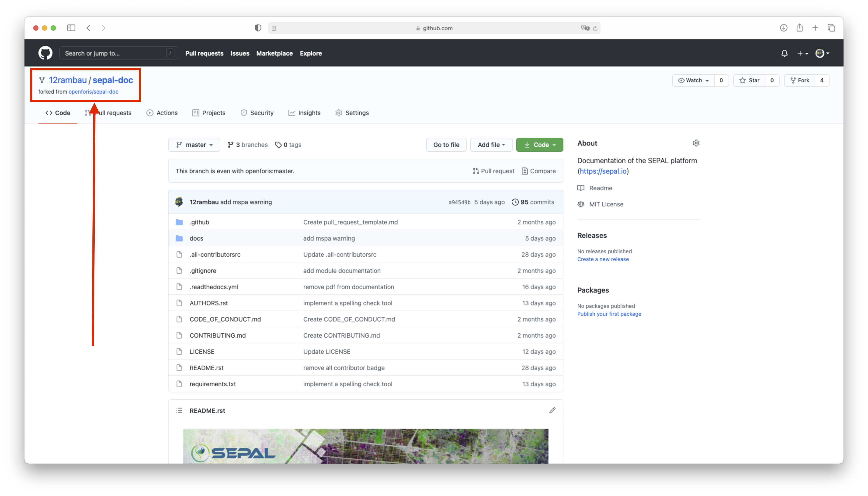Image resolution: width=868 pixels, height=496 pixels.
Task: Expand the master branch dropdown
Action: pyautogui.click(x=194, y=144)
